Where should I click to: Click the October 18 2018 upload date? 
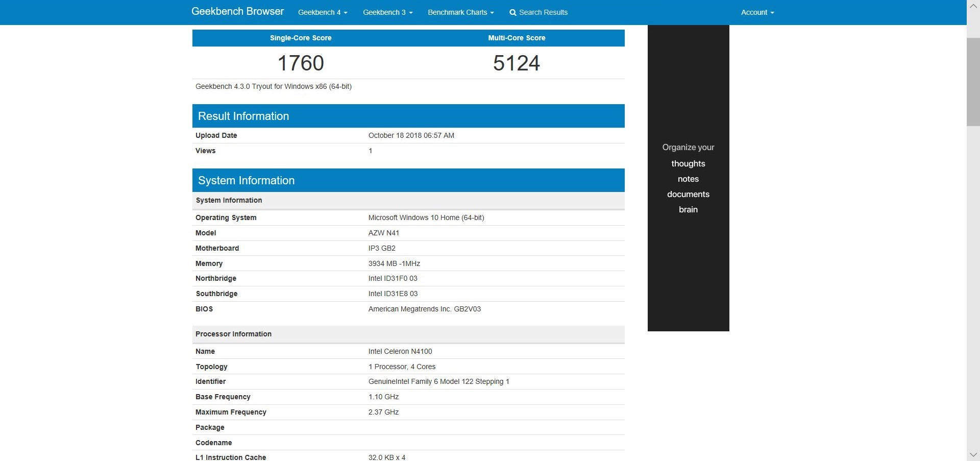coord(411,135)
